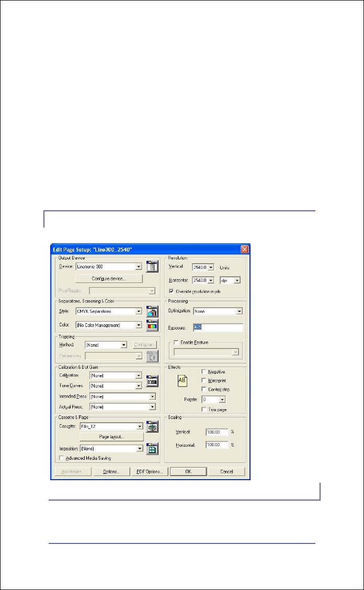
Task: Open the color setup manager icon beside Color
Action: click(152, 325)
